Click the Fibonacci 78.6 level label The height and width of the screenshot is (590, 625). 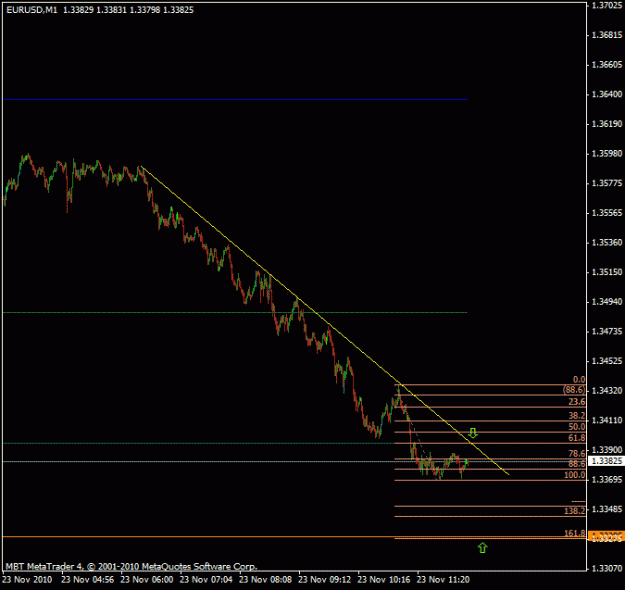click(x=577, y=453)
